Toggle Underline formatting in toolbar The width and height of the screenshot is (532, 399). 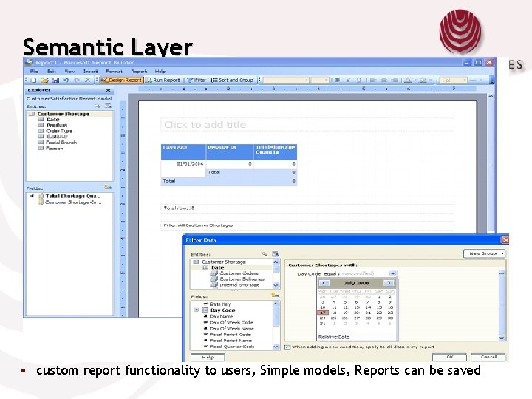coord(359,81)
